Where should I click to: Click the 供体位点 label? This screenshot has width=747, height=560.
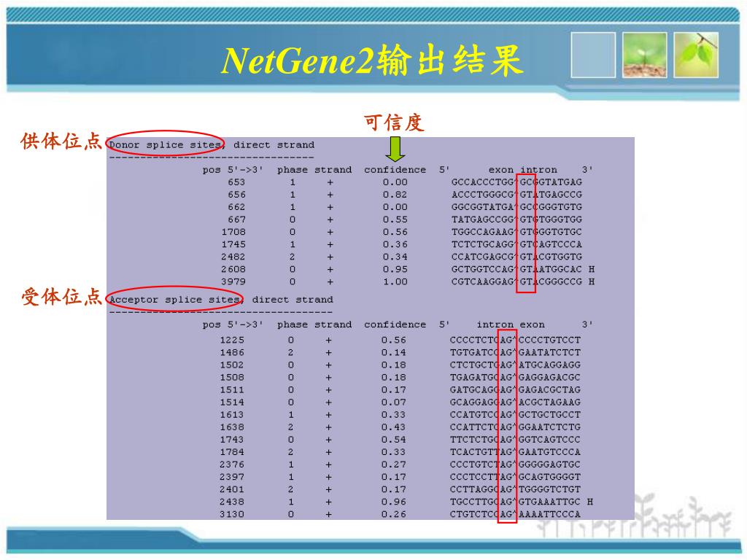tap(61, 141)
